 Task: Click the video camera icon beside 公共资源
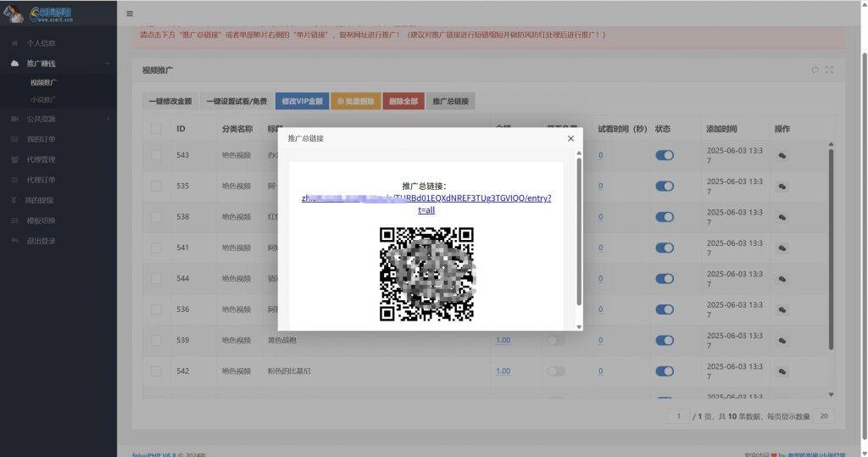15,119
